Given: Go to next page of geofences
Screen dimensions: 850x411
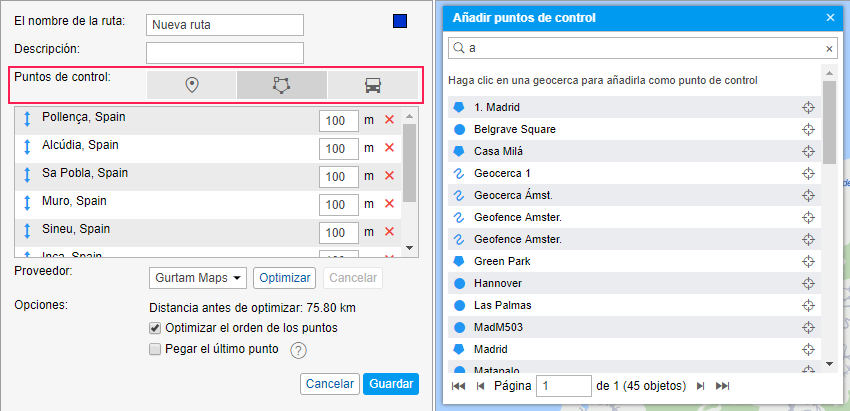Looking at the screenshot, I should [x=700, y=385].
